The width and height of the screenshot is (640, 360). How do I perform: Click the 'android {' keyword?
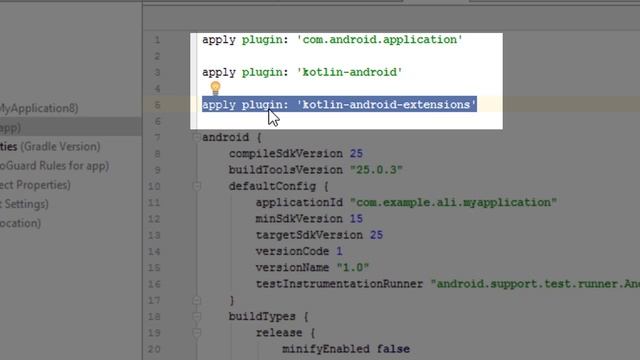click(232, 138)
